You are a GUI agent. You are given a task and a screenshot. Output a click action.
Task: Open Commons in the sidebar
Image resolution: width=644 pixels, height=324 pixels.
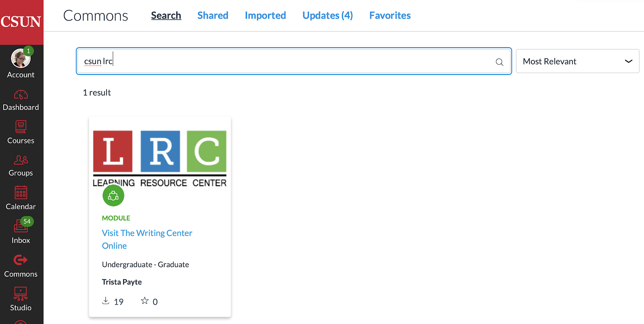(x=21, y=266)
